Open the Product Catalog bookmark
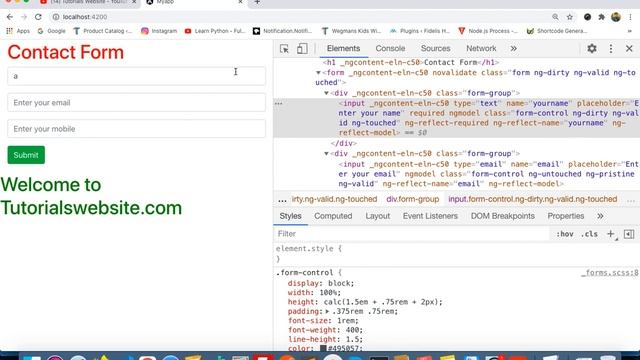Screen dimensions: 640x360 point(102,31)
